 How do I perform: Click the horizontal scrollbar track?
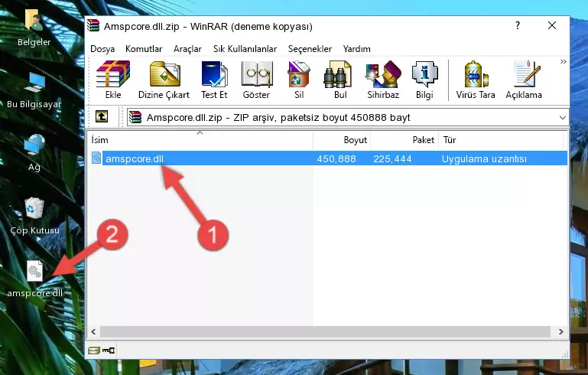(x=325, y=331)
